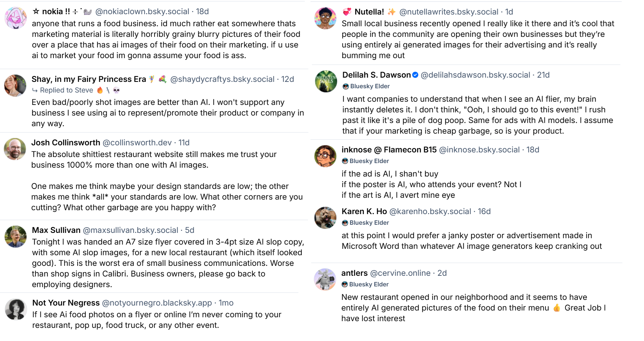Open Max Sullivan's post about A7 flyer
This screenshot has height=341, width=644.
[168, 263]
